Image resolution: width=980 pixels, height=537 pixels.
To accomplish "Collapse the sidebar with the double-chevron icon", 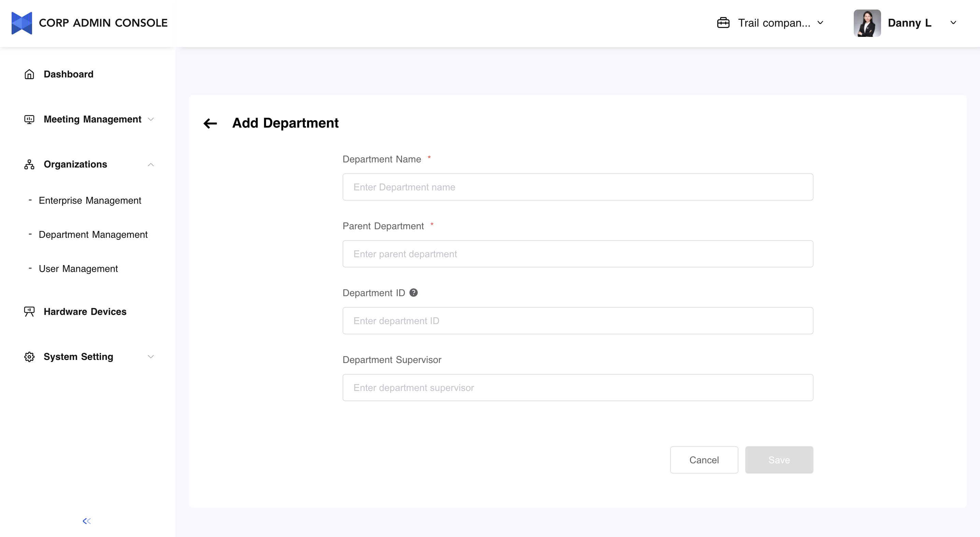I will [87, 521].
